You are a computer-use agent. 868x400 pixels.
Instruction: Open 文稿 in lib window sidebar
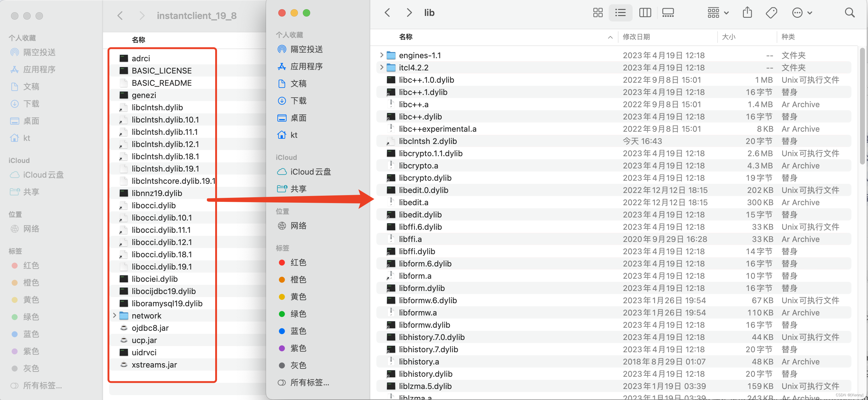(292, 84)
